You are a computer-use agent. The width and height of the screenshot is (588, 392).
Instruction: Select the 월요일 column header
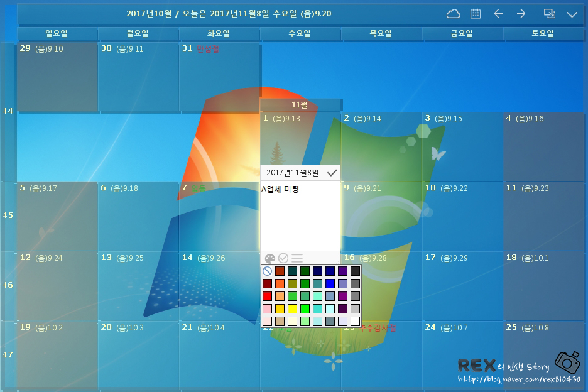138,33
